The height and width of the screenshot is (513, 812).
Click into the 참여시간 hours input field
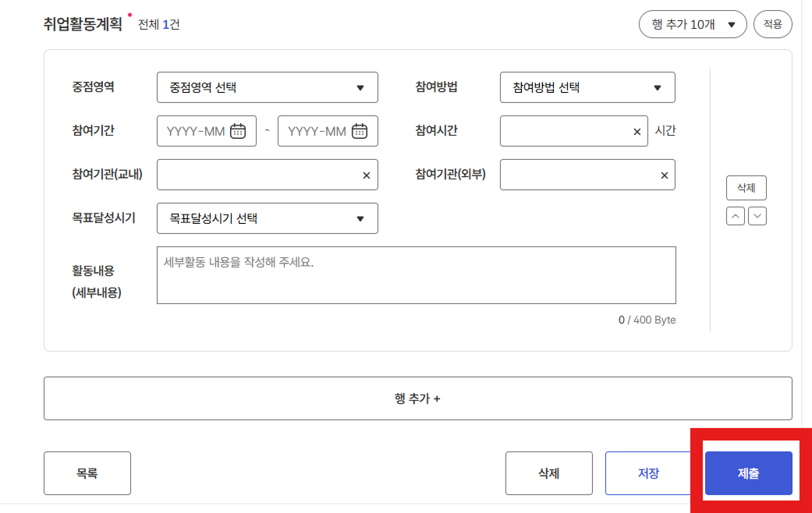click(565, 131)
